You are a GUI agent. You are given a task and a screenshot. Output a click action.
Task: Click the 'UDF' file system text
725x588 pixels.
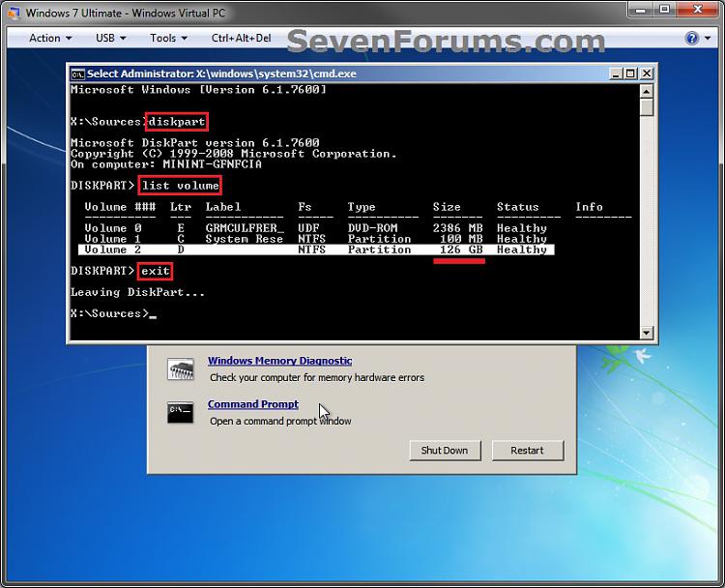(x=308, y=228)
